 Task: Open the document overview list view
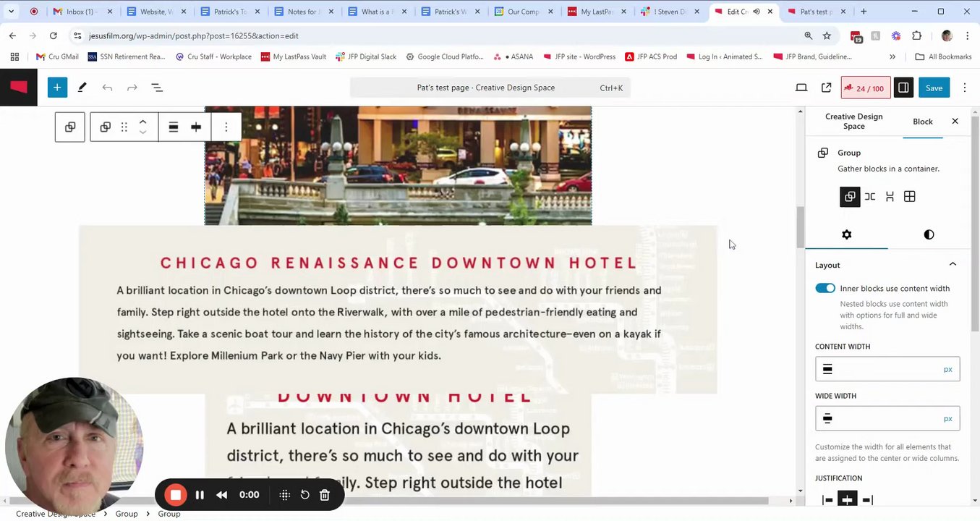[157, 88]
